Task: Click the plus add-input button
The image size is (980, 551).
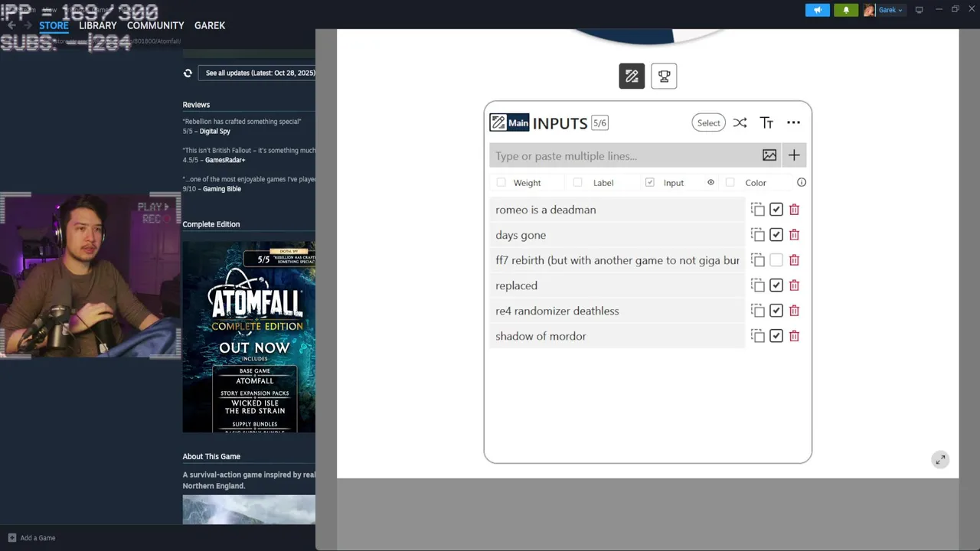Action: coord(794,155)
